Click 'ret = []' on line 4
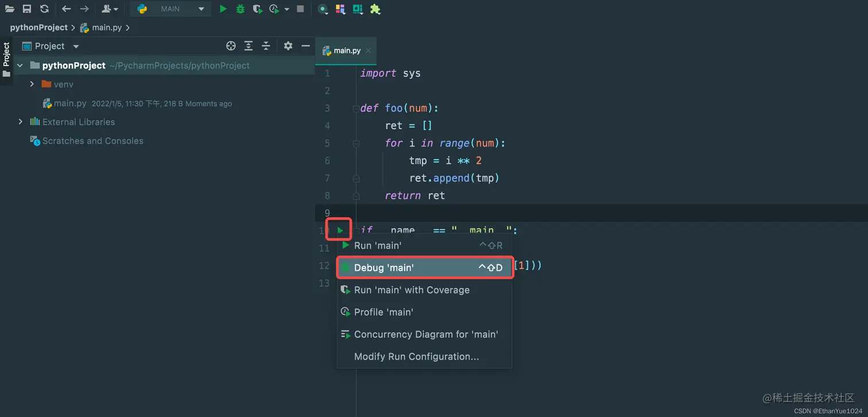Screen dimensions: 868x417 409,126
